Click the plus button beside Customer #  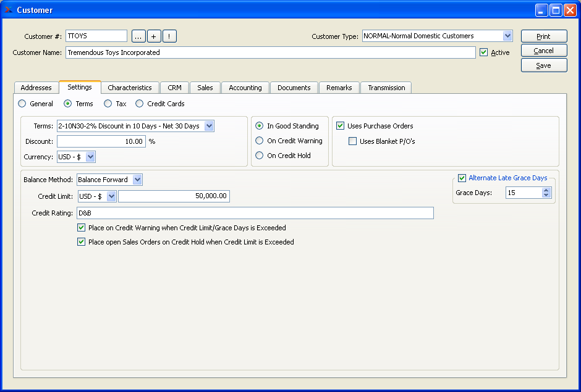pyautogui.click(x=154, y=36)
